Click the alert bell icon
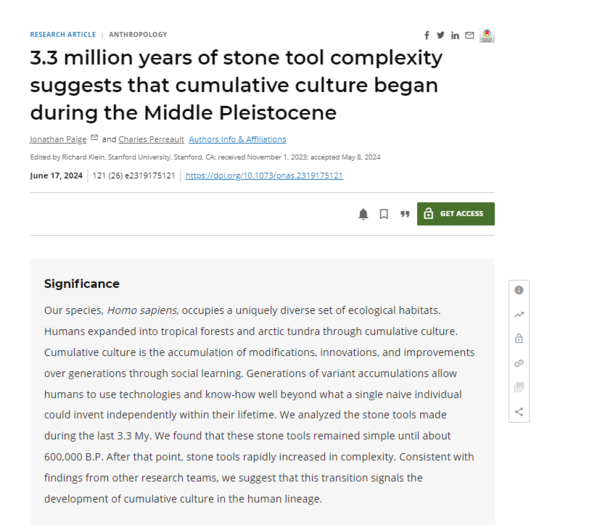This screenshot has height=525, width=600. pos(363,214)
